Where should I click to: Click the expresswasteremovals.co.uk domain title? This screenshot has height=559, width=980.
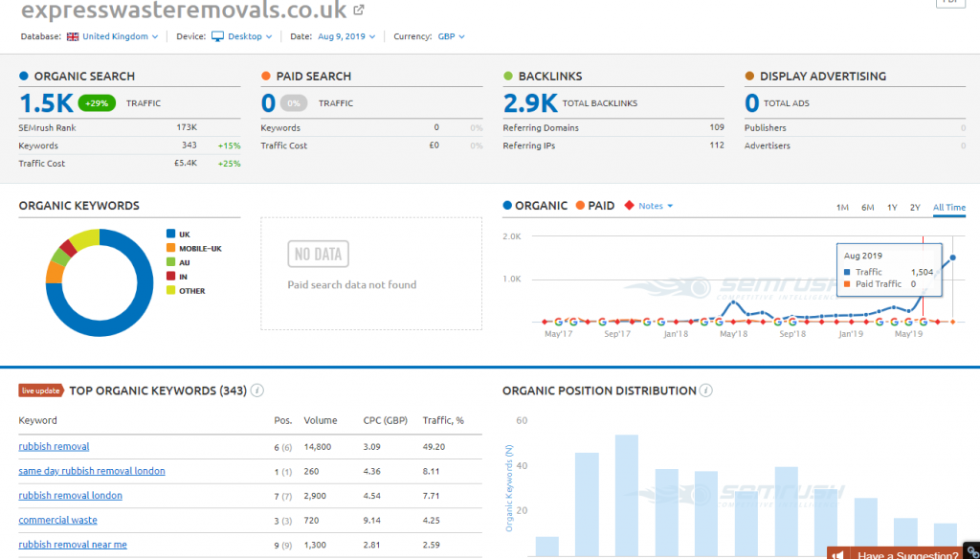(x=184, y=10)
